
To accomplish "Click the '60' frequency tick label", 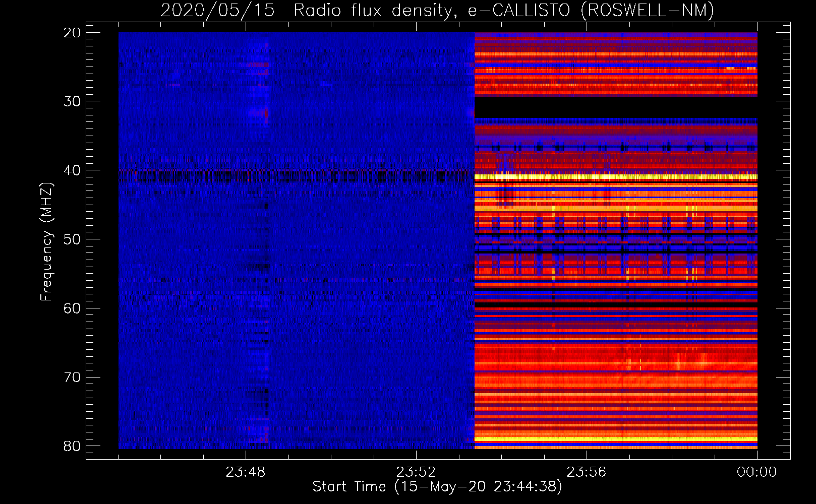I will tap(72, 308).
